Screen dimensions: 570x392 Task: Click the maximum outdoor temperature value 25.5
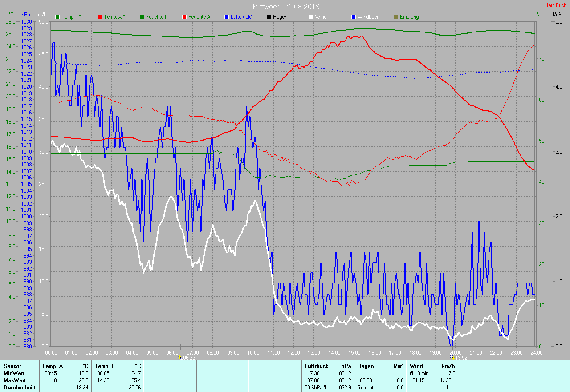tap(83, 380)
